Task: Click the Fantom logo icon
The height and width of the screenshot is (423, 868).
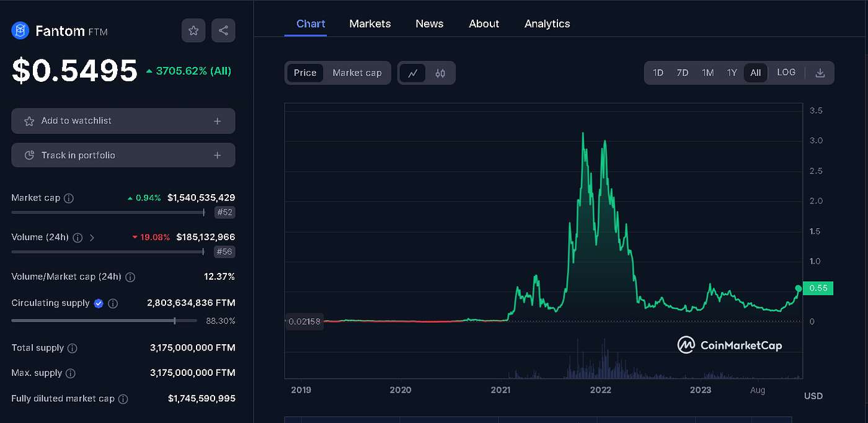Action: [20, 30]
